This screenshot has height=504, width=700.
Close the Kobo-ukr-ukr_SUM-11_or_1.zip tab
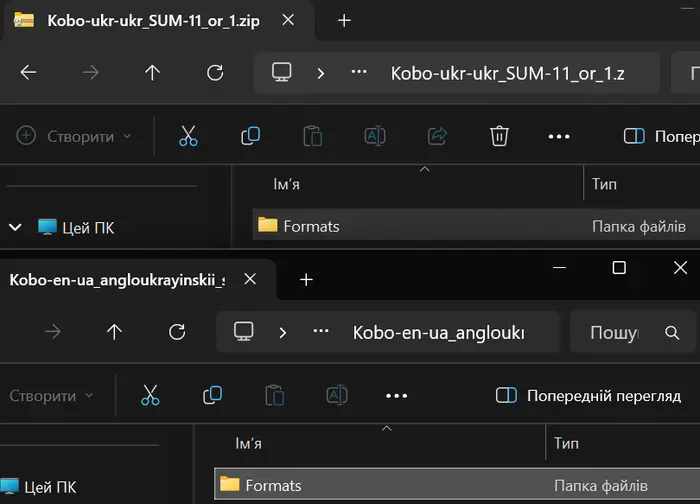pos(288,20)
